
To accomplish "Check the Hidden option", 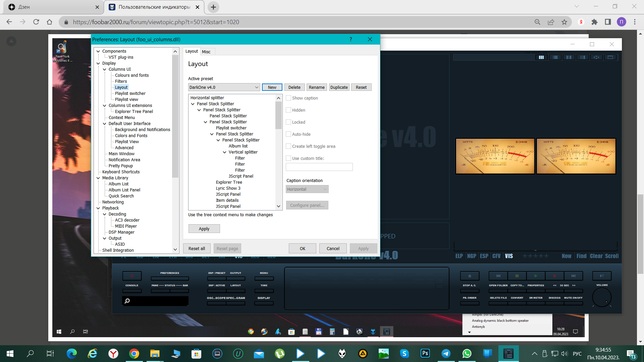I will pos(288,110).
